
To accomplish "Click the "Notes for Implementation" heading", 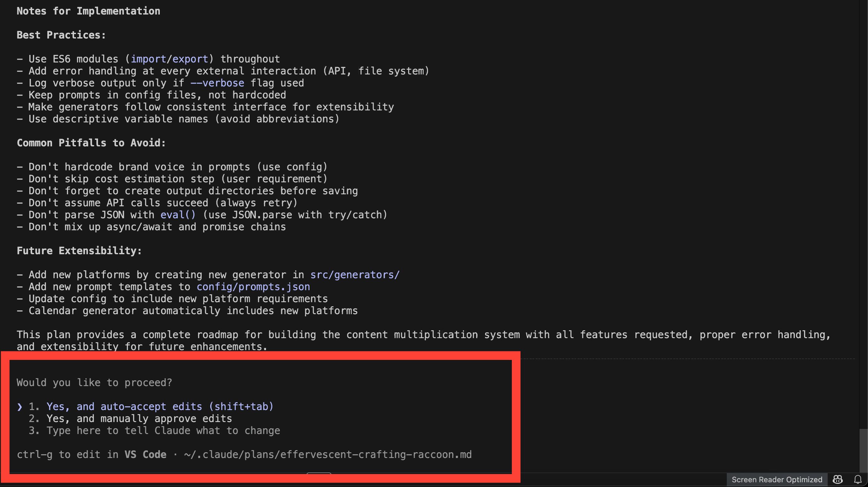I will (88, 11).
